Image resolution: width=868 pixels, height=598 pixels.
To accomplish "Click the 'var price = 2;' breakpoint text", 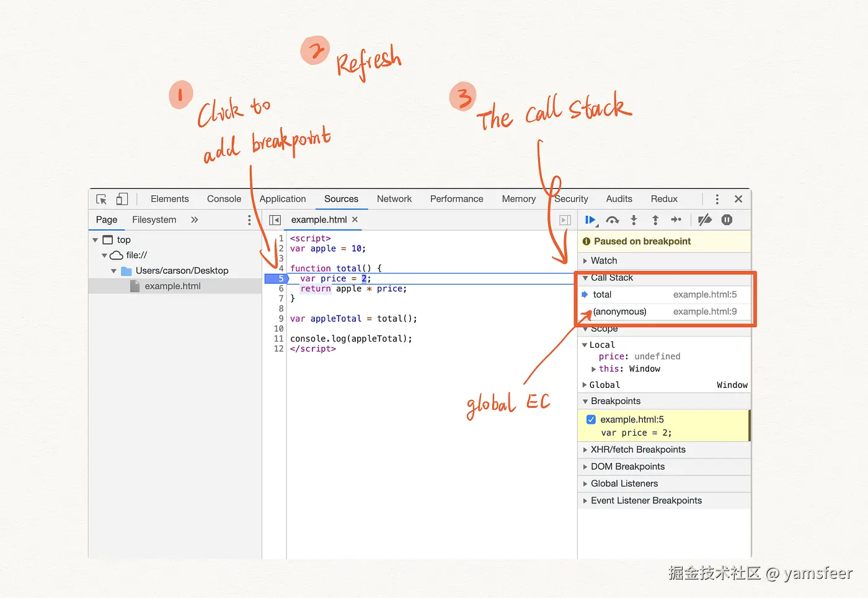I will point(636,433).
